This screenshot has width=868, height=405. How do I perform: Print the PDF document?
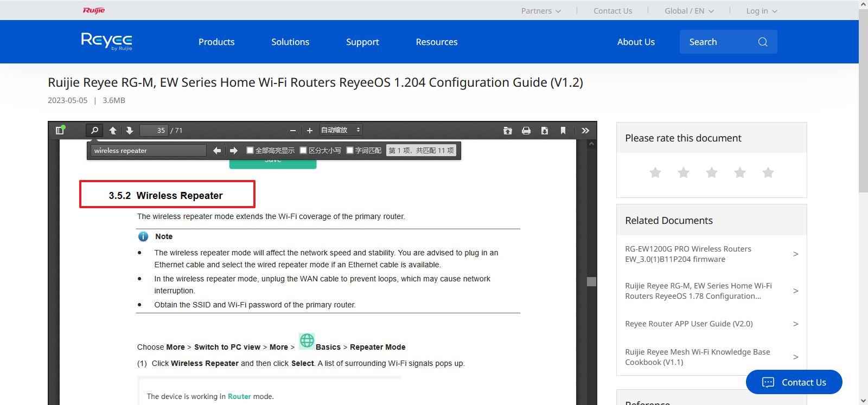[526, 130]
